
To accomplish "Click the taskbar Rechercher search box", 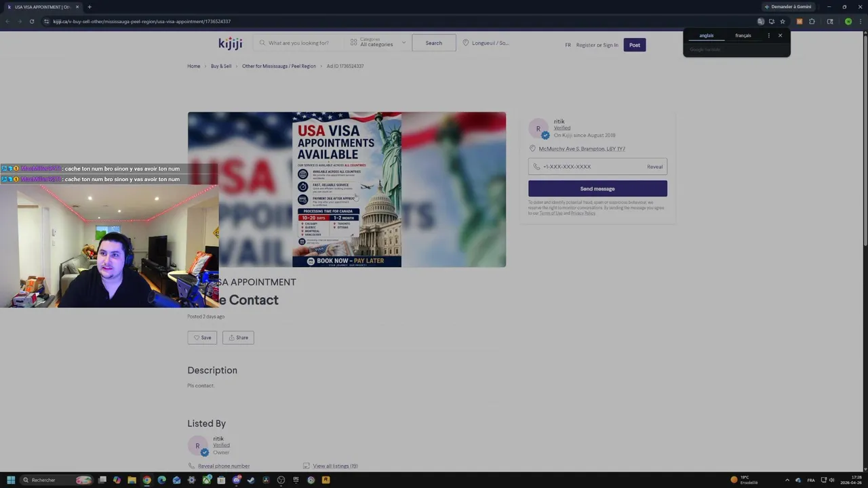I will click(56, 480).
